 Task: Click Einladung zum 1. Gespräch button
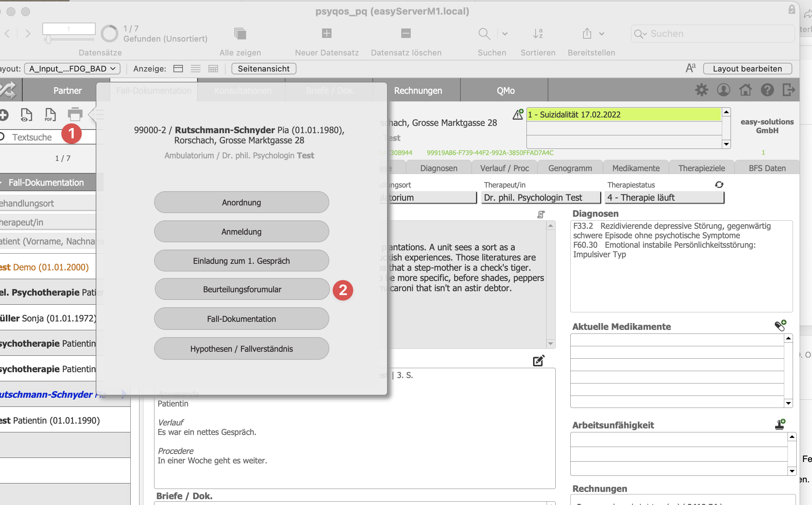pos(241,261)
